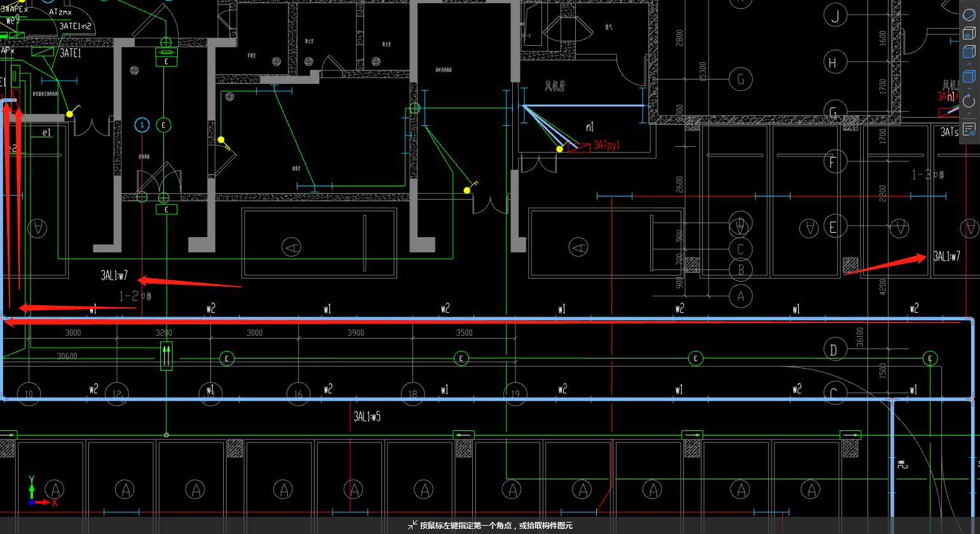Select the '3900' dimension text

(356, 332)
